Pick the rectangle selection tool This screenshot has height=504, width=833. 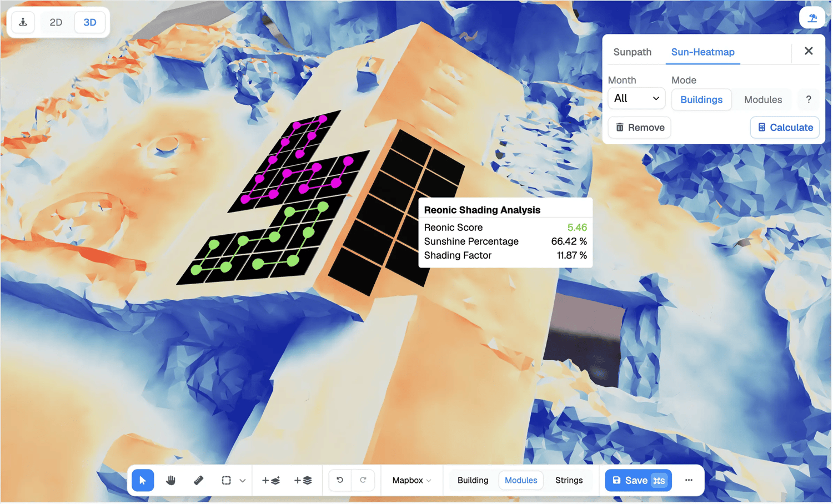click(x=226, y=480)
